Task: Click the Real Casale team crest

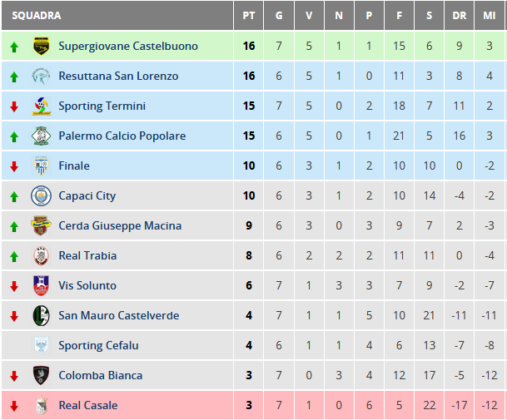Action: coord(42,405)
